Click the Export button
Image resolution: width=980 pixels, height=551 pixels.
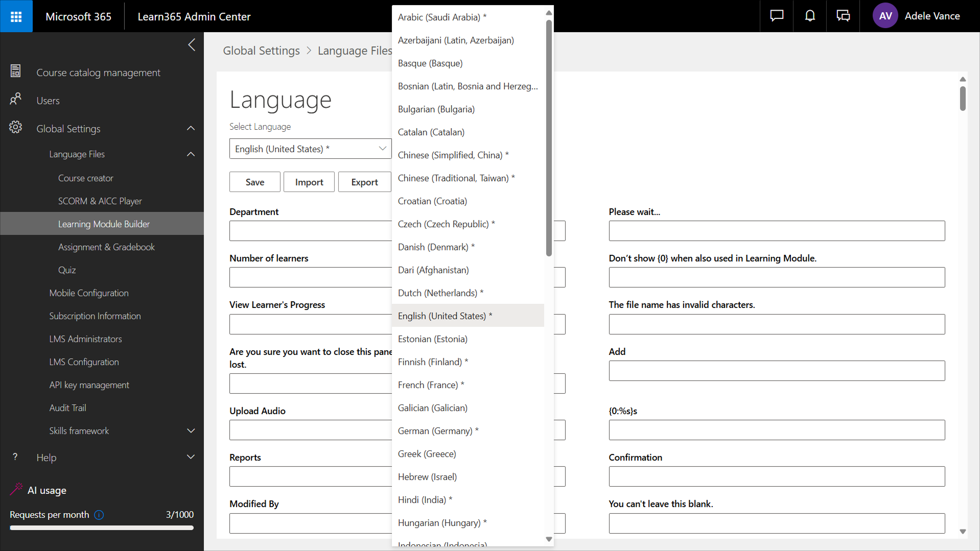click(364, 182)
